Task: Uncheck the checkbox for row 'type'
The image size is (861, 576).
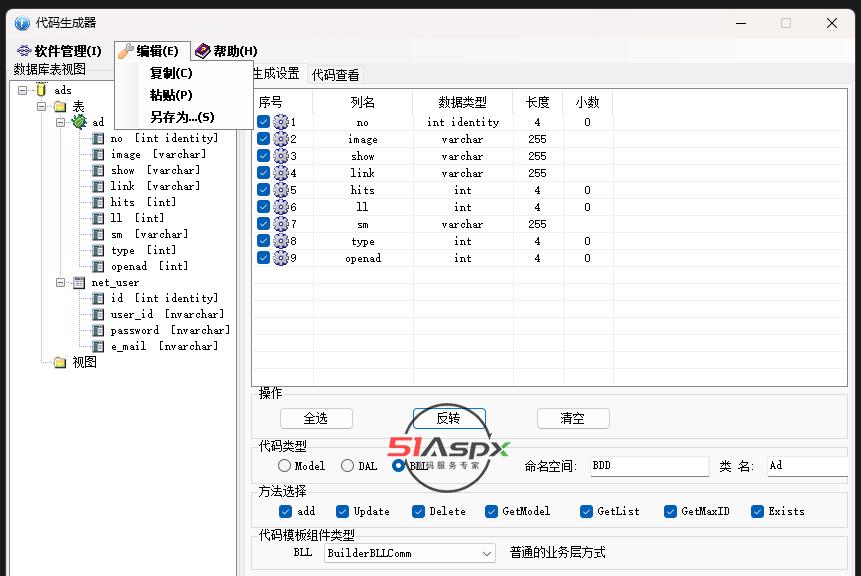Action: click(x=264, y=241)
